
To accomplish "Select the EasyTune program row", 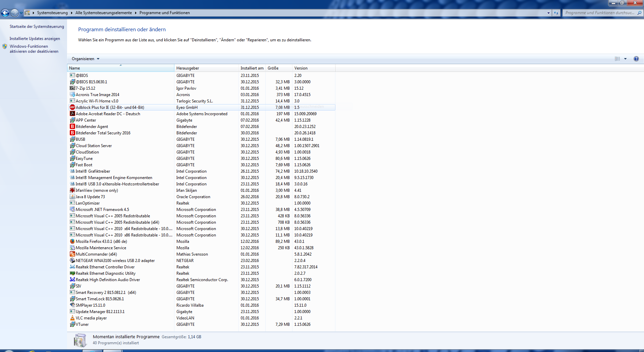I will pos(201,159).
